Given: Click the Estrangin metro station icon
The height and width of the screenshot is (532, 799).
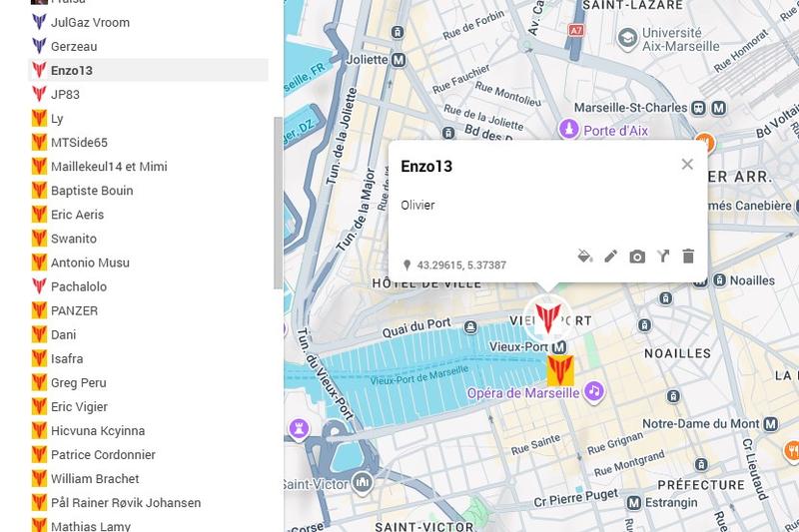Looking at the screenshot, I should click(x=634, y=502).
